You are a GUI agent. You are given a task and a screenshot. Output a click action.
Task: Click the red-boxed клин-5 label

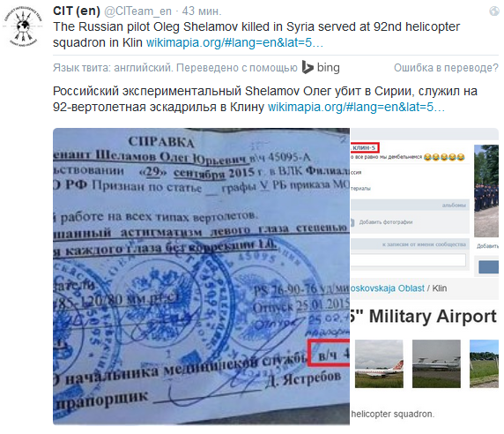coord(365,147)
